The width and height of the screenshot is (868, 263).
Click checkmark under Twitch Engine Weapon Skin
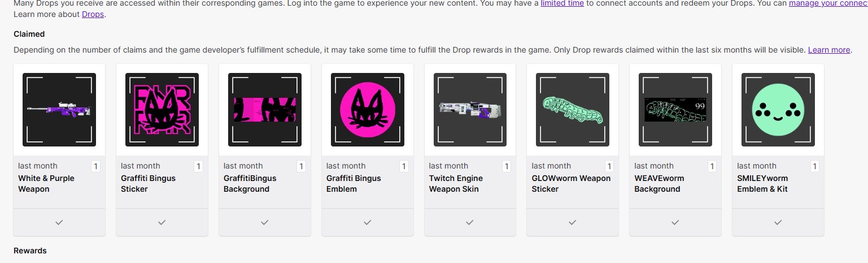coord(470,223)
